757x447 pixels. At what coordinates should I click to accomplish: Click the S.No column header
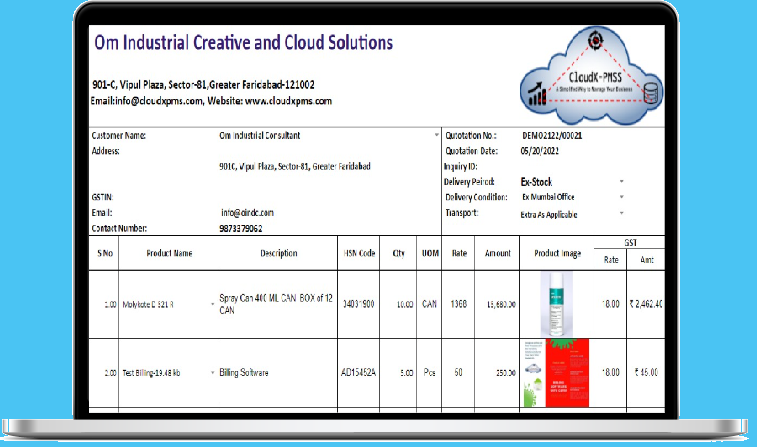[x=105, y=253]
